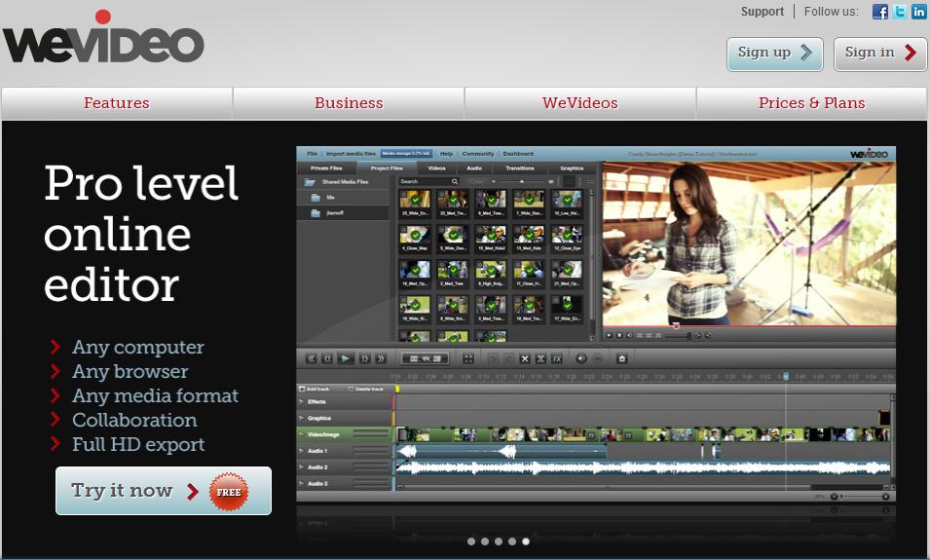This screenshot has height=560, width=930.
Task: Open the Business navigation tab
Action: click(349, 103)
